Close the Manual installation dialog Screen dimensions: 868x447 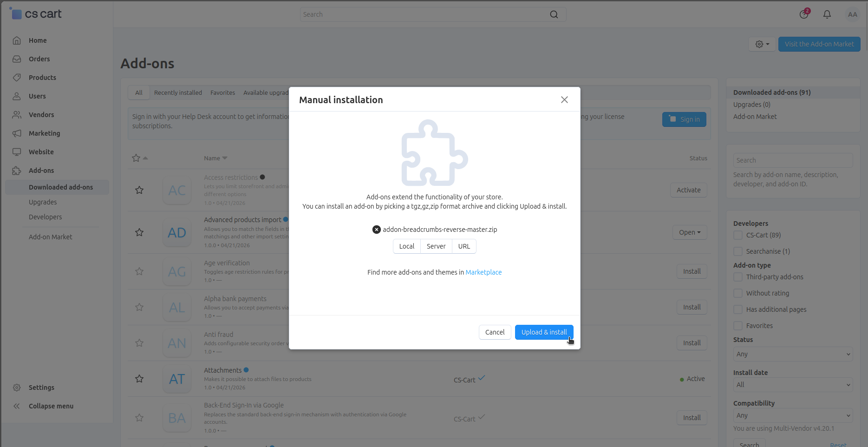[x=564, y=100]
